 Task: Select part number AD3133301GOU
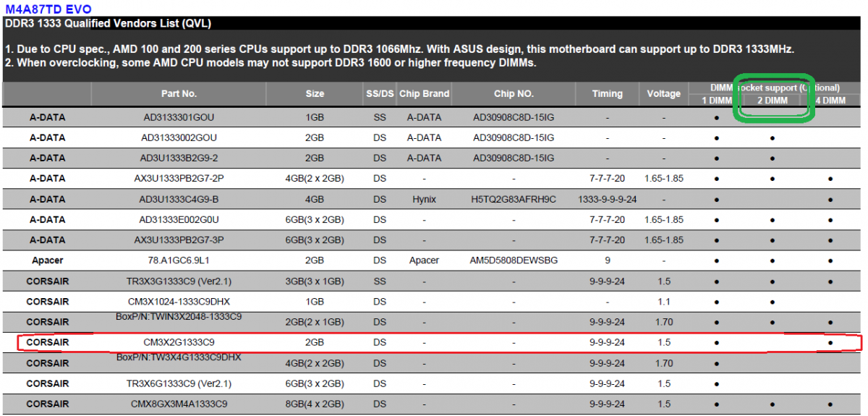click(179, 116)
